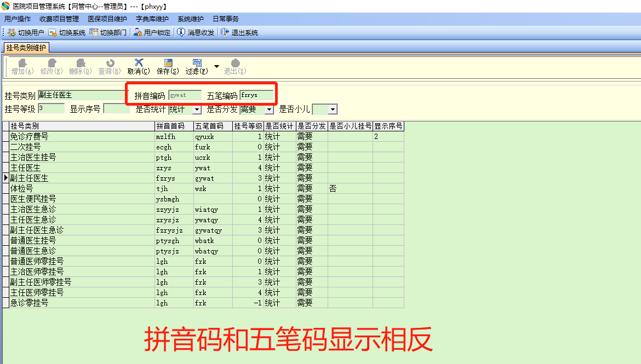Viewport: 641px width, 364px height.
Task: Click the 是否小儿挂号 column header
Action: click(x=350, y=126)
